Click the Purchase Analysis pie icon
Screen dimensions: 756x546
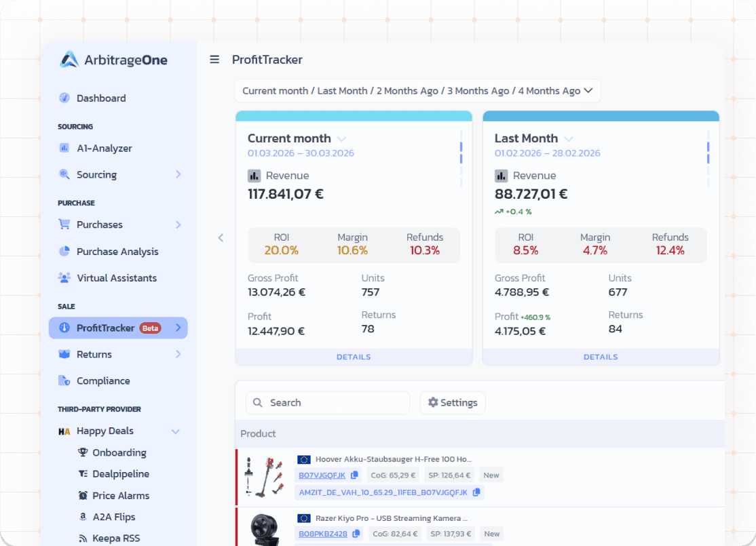tap(64, 251)
